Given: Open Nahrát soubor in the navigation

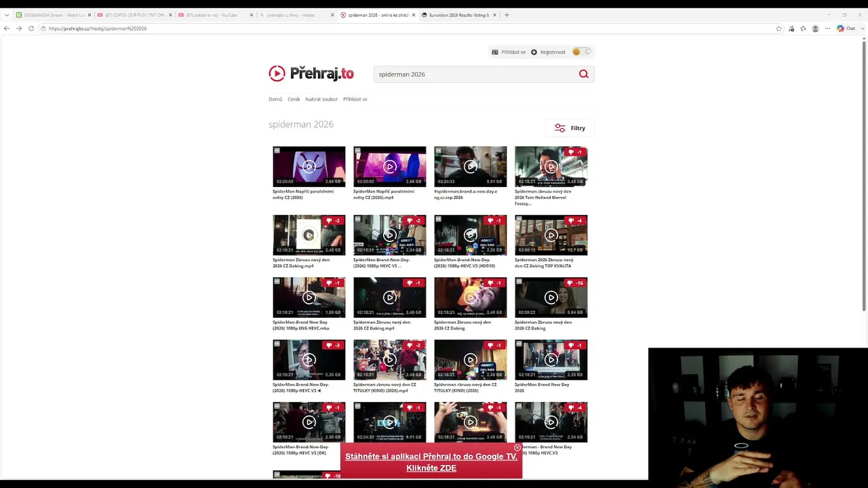Looking at the screenshot, I should [321, 99].
